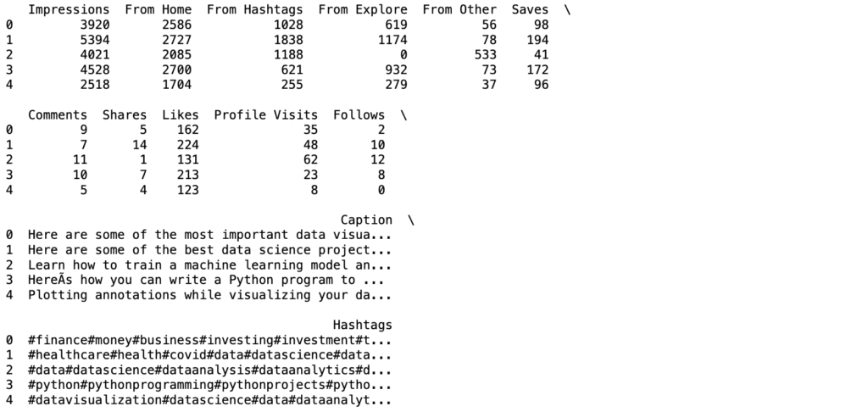Select the From Hashtags value 1838
868x412 pixels.
[288, 40]
